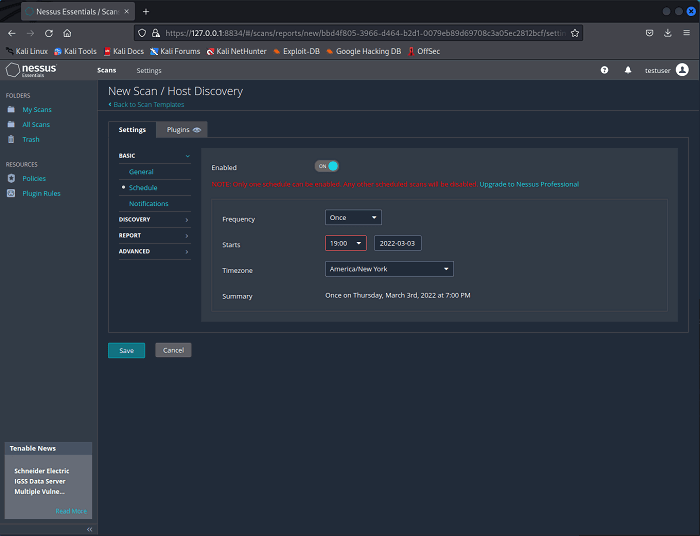Click Back to Scan Templates link
700x536 pixels.
146,104
